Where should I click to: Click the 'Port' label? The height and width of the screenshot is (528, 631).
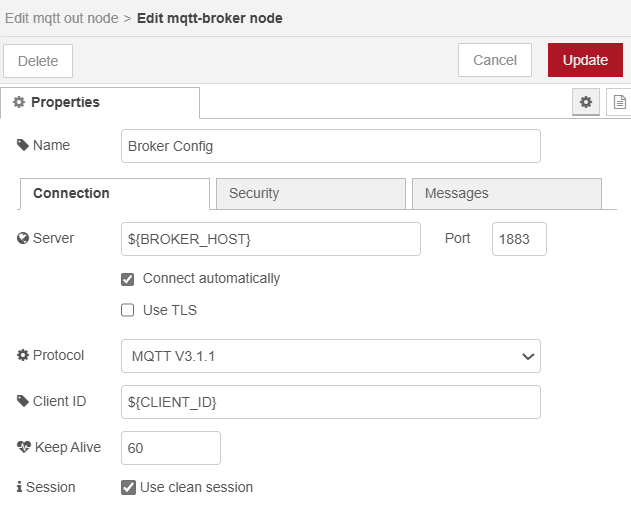(x=457, y=238)
